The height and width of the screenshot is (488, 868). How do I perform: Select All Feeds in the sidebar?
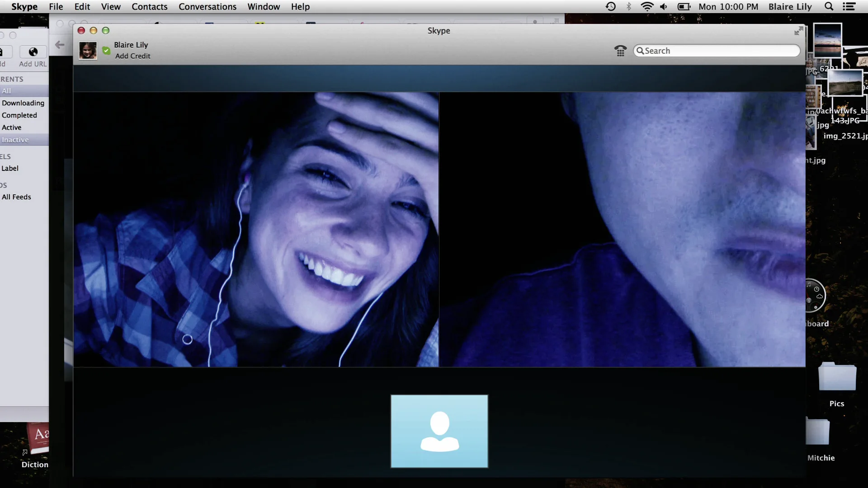[x=24, y=197]
